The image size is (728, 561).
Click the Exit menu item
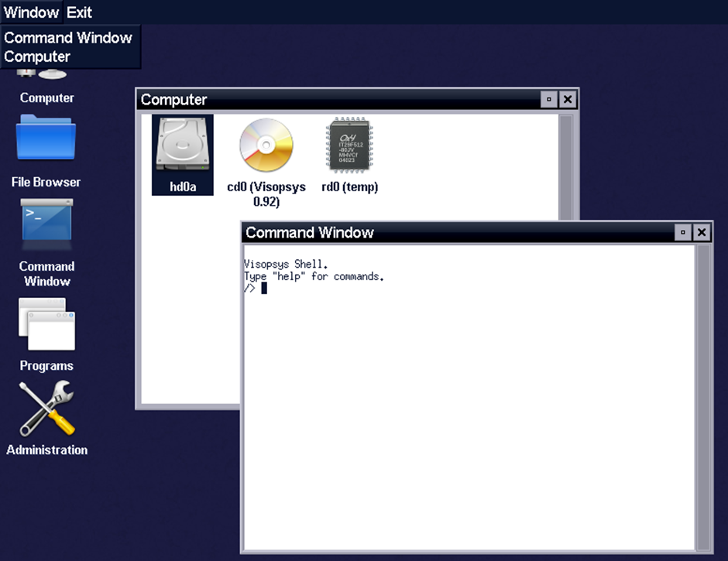(x=77, y=12)
